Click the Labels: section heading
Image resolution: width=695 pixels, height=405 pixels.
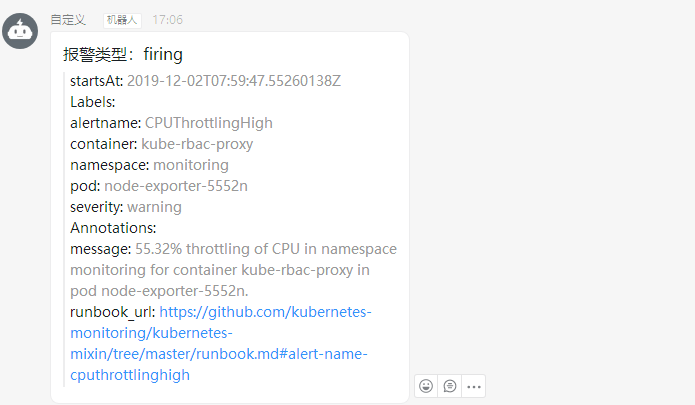point(93,102)
